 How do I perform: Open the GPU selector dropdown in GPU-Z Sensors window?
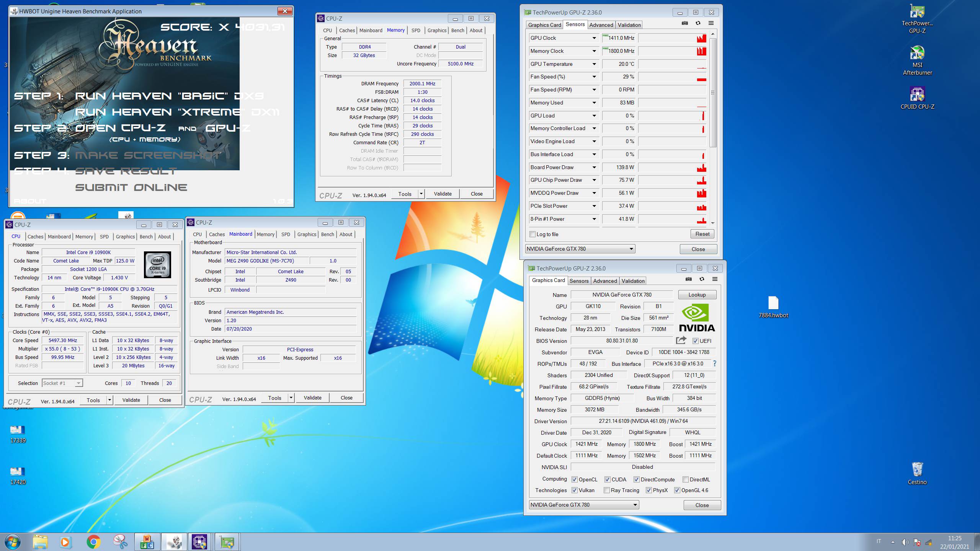[x=580, y=249]
